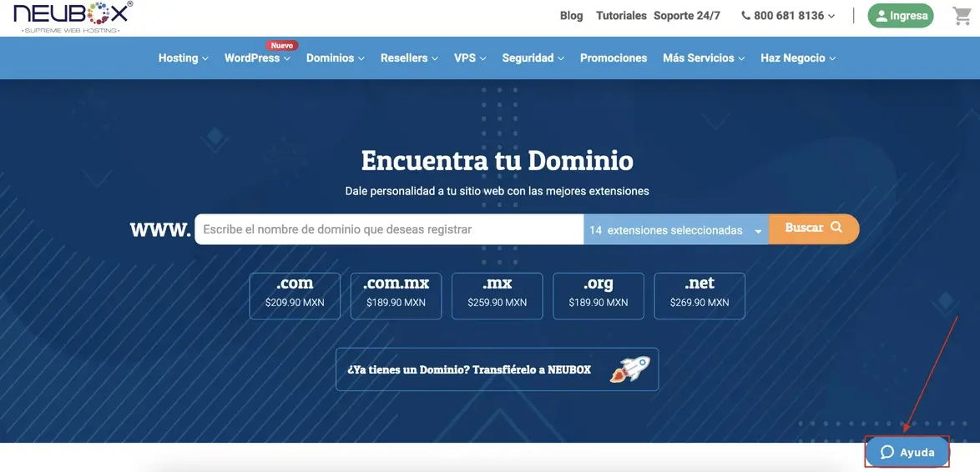Click the Encuentra tu Dominio heading
980x472 pixels.
pos(497,160)
